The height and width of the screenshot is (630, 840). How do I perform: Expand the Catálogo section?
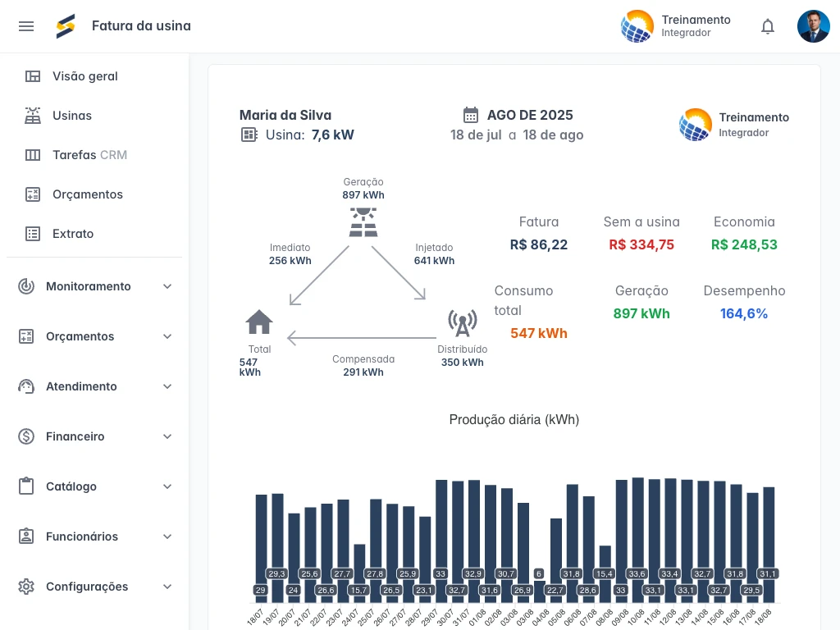[167, 486]
